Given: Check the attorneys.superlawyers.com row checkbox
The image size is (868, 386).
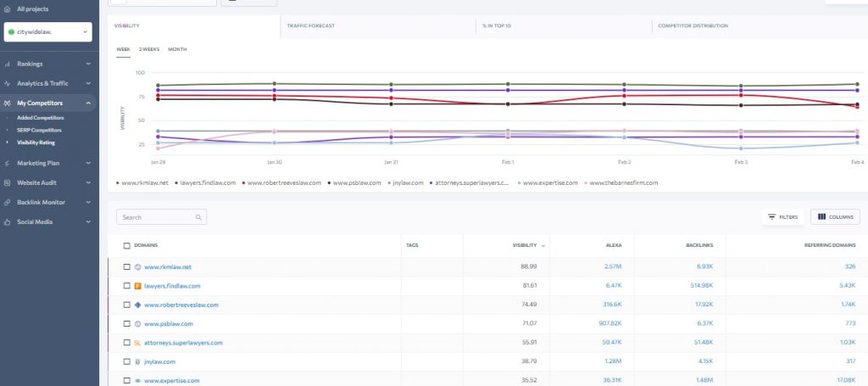Looking at the screenshot, I should [127, 343].
